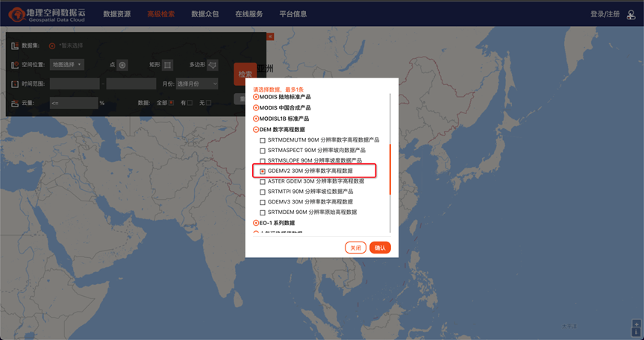The width and height of the screenshot is (644, 340).
Task: Click the *暂未选择 dataset placeholder text
Action: click(71, 46)
